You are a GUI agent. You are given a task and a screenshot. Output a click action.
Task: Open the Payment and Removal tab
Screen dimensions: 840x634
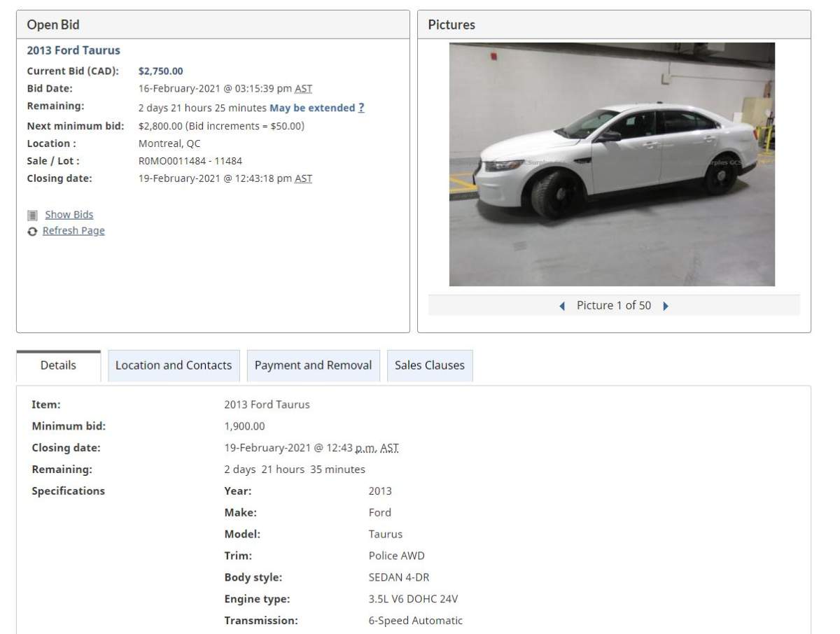(x=314, y=365)
